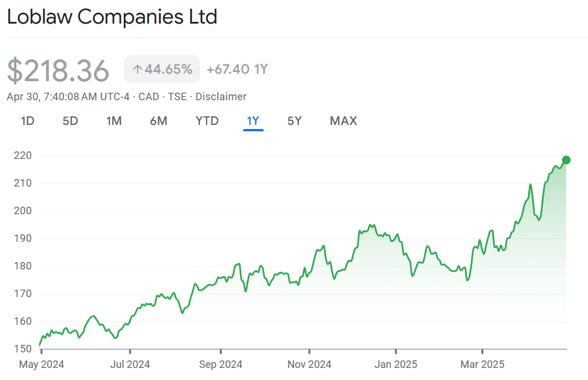Click the active 1Y tab

coord(253,121)
